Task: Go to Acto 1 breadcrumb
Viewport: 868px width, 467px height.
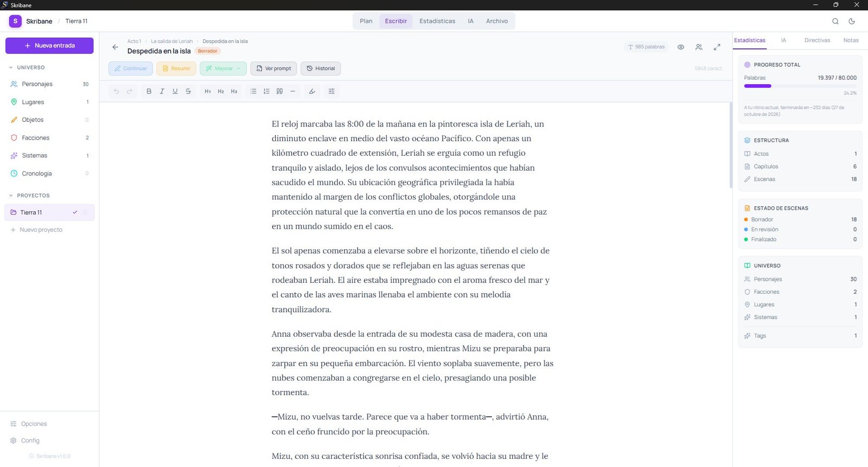Action: 134,41
